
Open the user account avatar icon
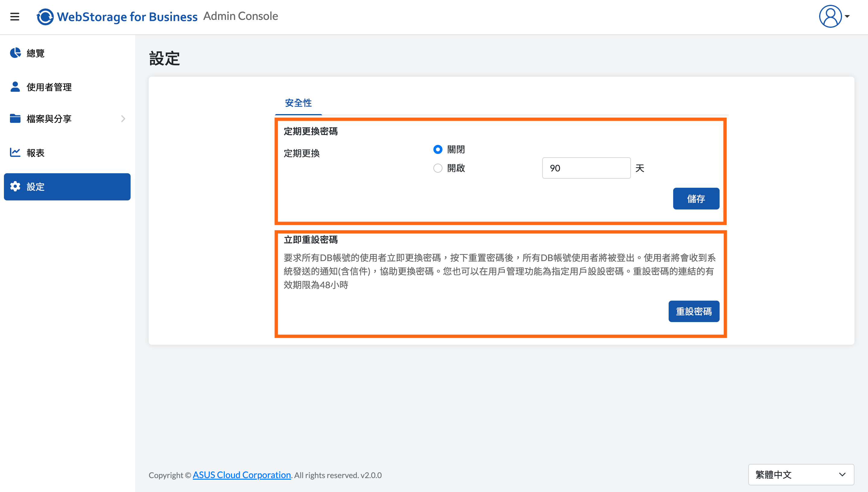(830, 16)
